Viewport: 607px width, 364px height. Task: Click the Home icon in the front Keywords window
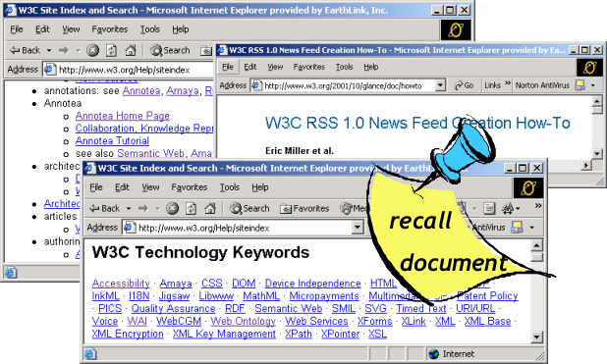coord(210,209)
